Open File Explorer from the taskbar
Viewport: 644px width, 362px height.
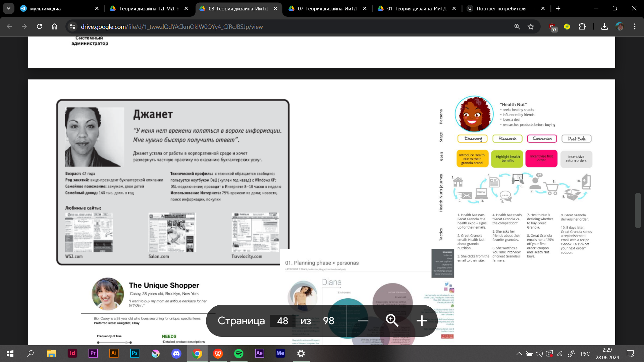pyautogui.click(x=51, y=353)
